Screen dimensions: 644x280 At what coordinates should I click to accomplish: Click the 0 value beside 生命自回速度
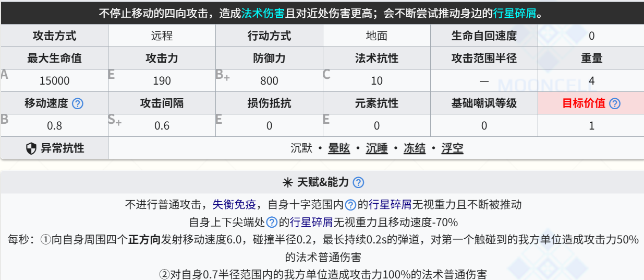tap(591, 36)
